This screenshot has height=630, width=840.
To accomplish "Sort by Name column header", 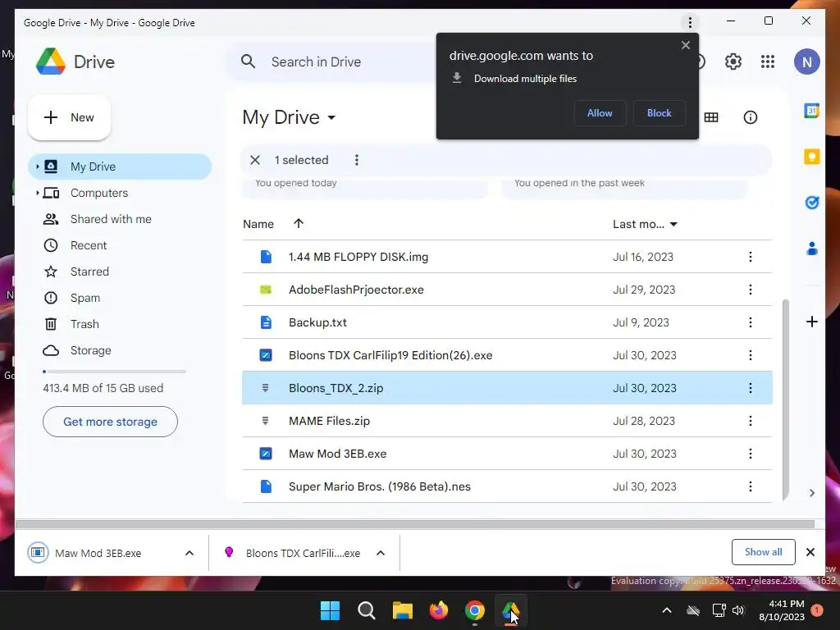I will [x=258, y=224].
